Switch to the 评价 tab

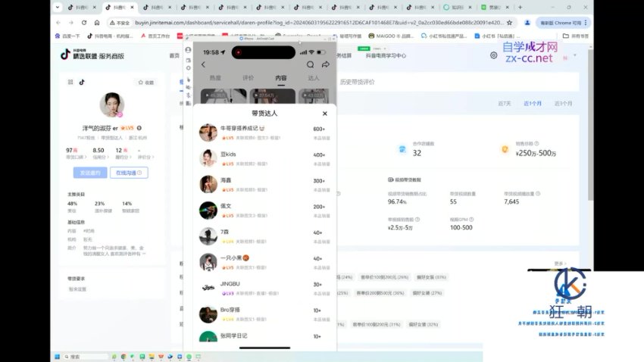pyautogui.click(x=249, y=78)
